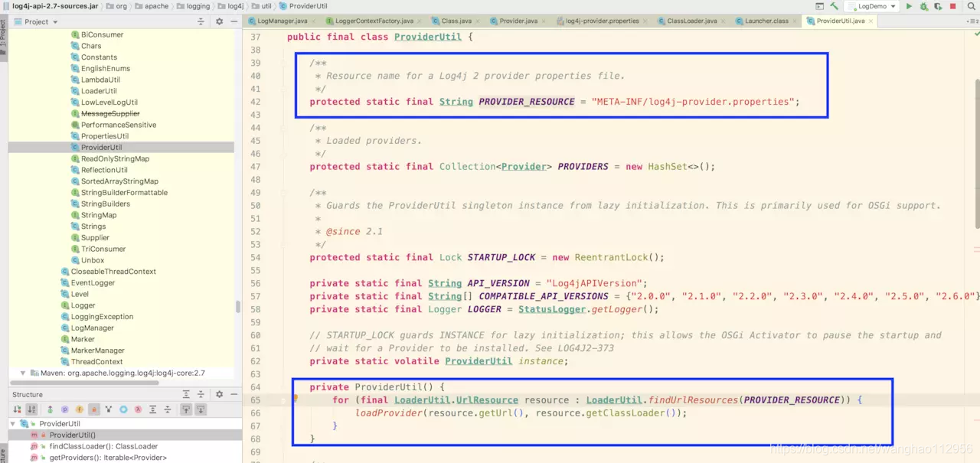Close the Launcher.class tab
This screenshot has height=463, width=980.
click(x=794, y=21)
